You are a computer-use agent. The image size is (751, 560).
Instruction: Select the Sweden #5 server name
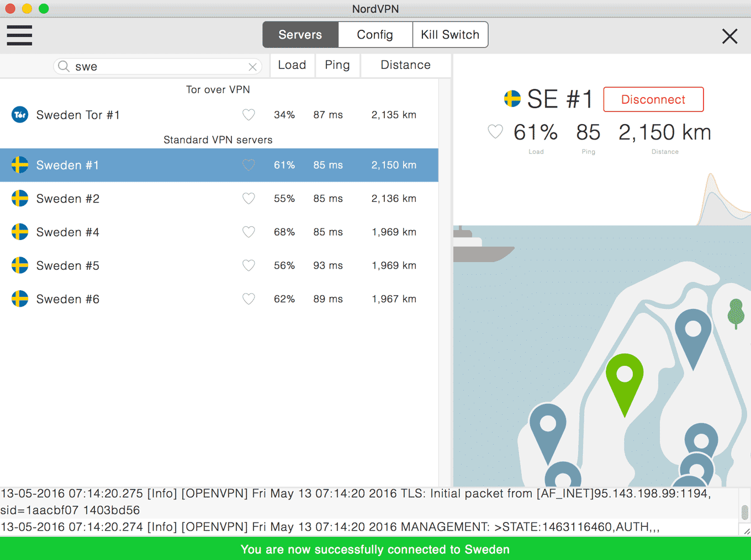(x=68, y=265)
